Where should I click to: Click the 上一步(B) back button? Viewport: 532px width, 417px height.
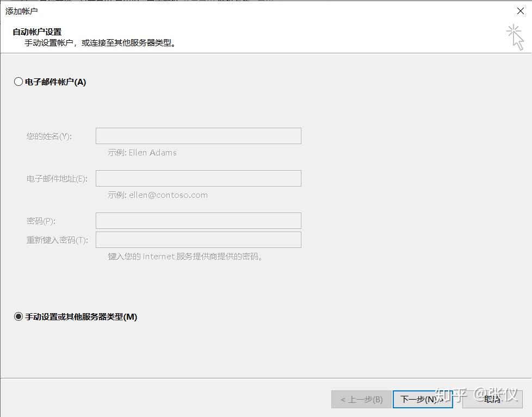click(361, 400)
